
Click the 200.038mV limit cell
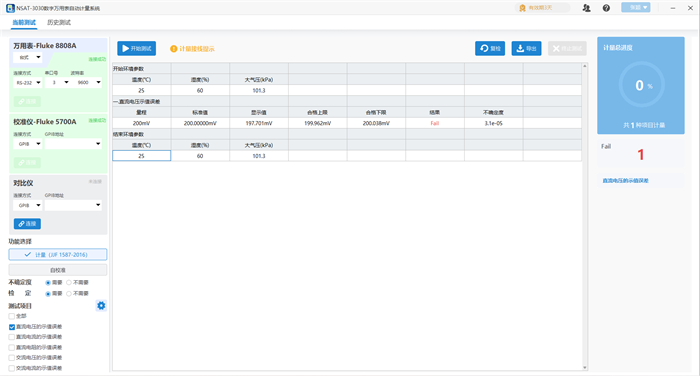[376, 123]
